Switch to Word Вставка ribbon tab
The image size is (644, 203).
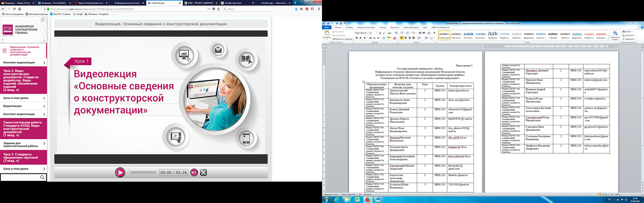350,28
